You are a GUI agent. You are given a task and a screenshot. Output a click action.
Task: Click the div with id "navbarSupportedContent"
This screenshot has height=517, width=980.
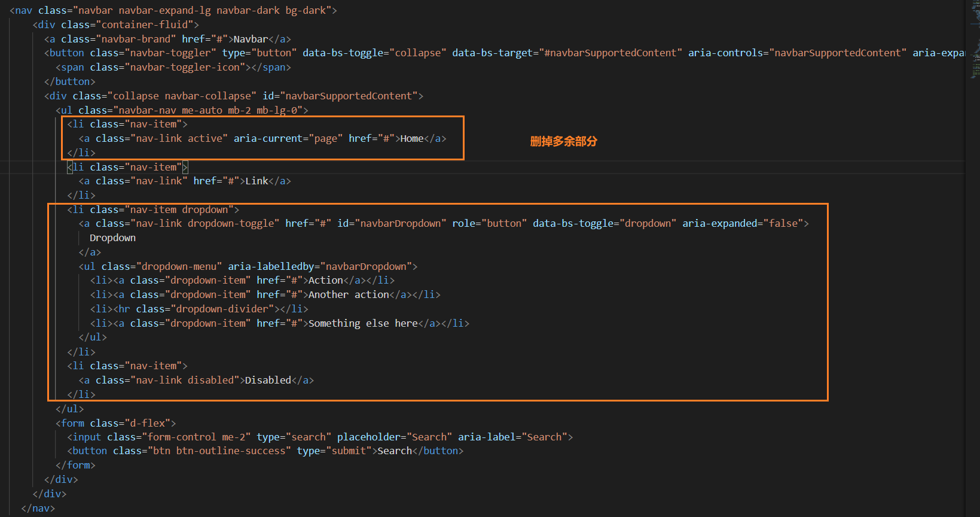pos(234,96)
